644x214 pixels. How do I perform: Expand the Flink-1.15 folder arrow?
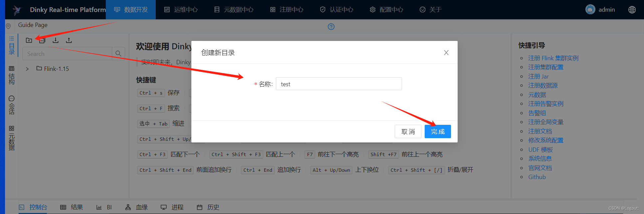(x=27, y=69)
